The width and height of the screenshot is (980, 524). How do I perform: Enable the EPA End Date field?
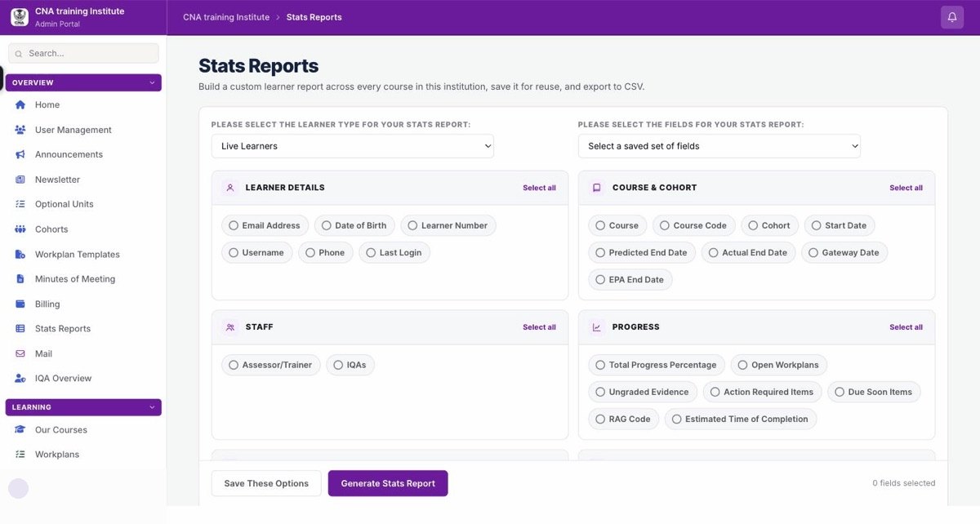[x=630, y=280]
